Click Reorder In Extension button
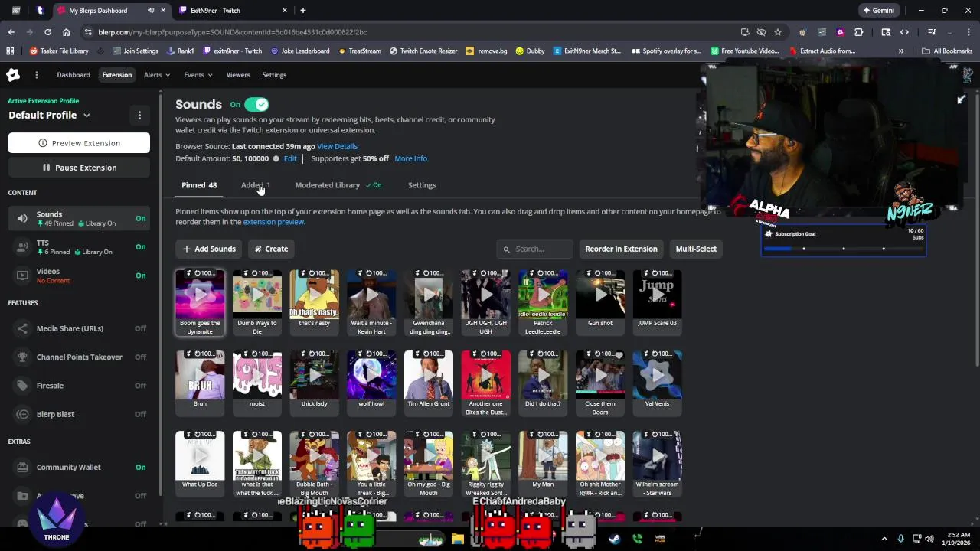Viewport: 980px width, 551px height. (621, 249)
